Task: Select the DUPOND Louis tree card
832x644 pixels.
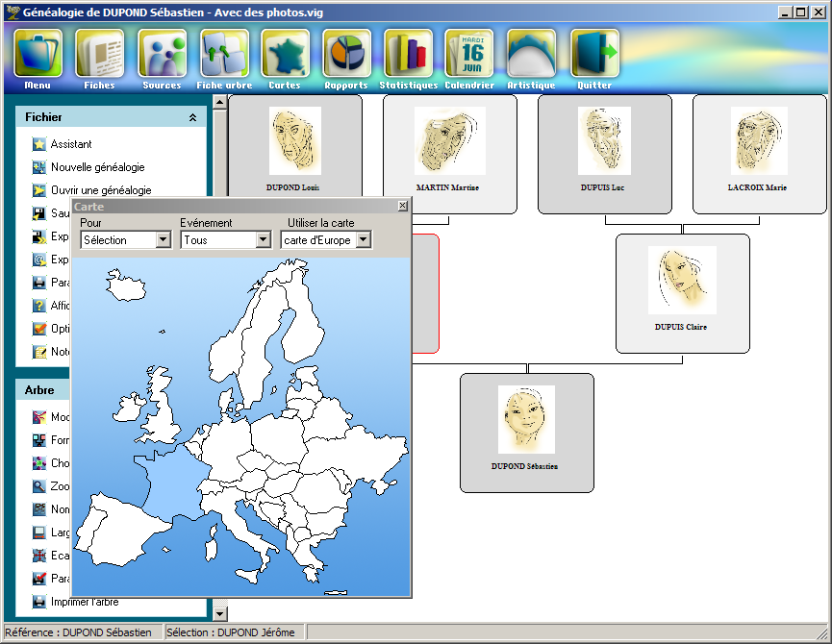Action: click(x=295, y=146)
